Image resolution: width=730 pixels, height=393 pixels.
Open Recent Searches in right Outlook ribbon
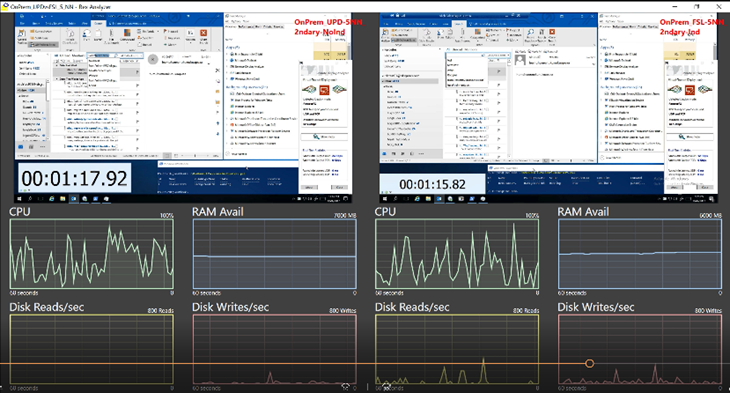coord(531,35)
